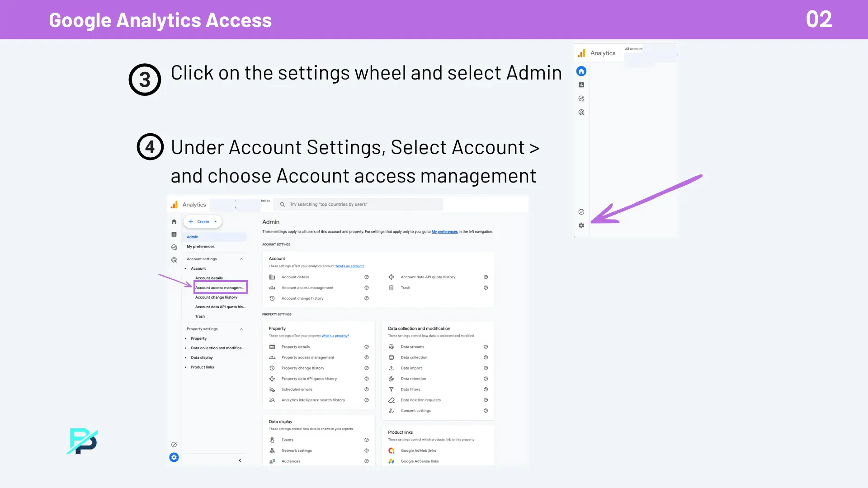Open the Create dropdown button
Image resolution: width=868 pixels, height=488 pixels.
[203, 222]
